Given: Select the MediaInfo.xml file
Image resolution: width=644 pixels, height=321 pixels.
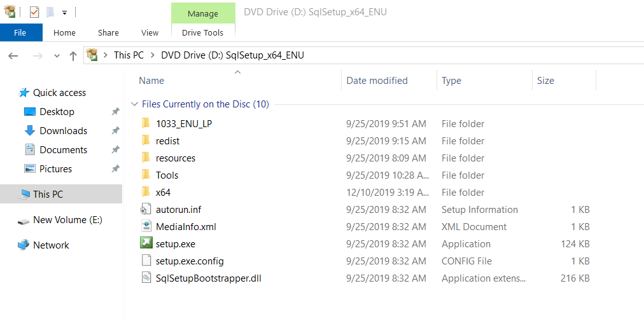Looking at the screenshot, I should [x=186, y=226].
